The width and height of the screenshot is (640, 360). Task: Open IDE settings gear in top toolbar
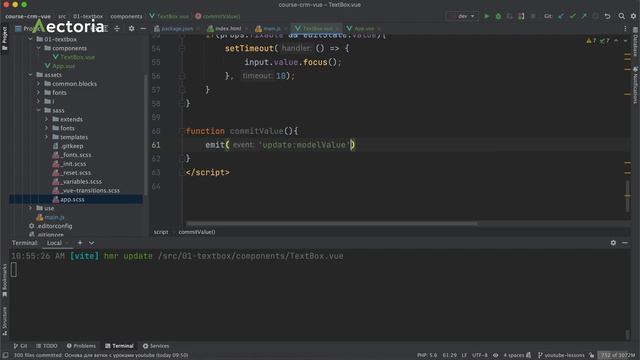(633, 16)
